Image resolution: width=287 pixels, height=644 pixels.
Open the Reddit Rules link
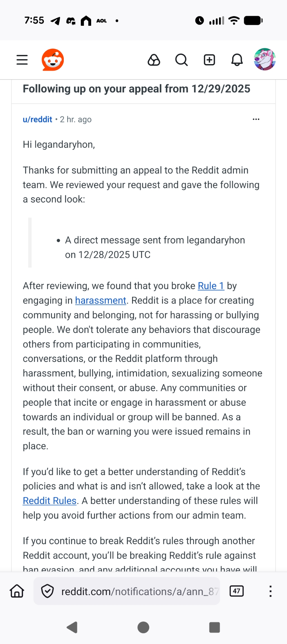[50, 501]
